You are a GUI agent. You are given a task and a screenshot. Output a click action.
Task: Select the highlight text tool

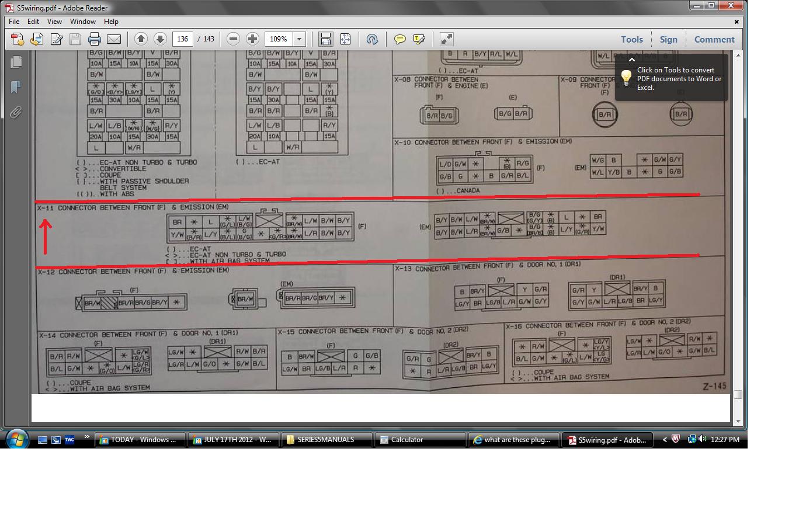click(x=419, y=39)
